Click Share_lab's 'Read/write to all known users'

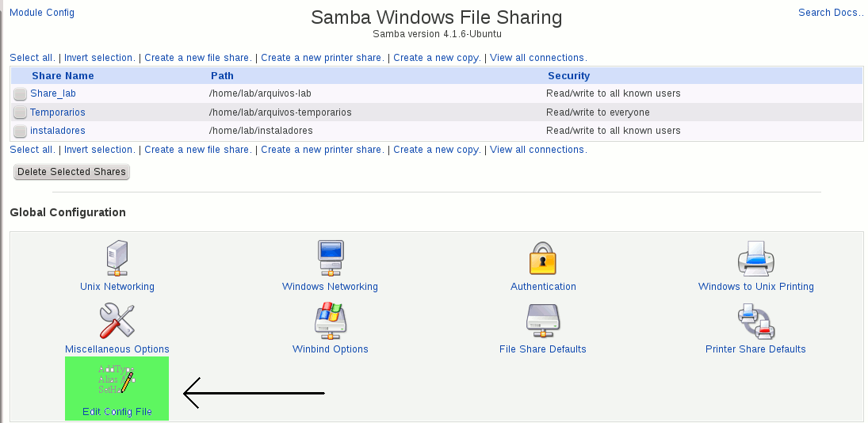(x=614, y=93)
